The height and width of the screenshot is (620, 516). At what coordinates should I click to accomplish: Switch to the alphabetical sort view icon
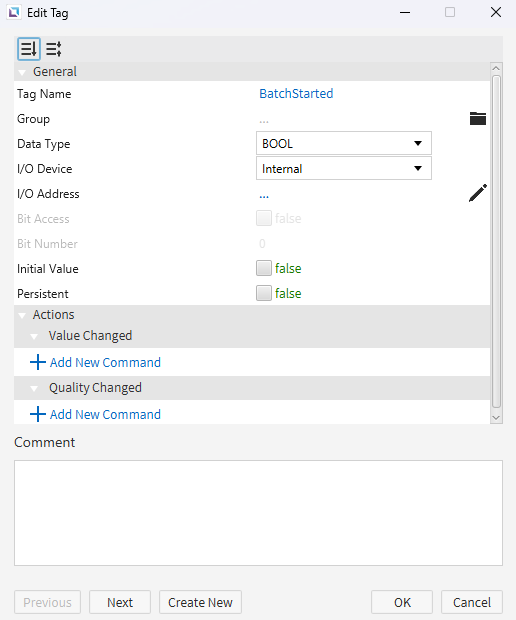pyautogui.click(x=53, y=49)
